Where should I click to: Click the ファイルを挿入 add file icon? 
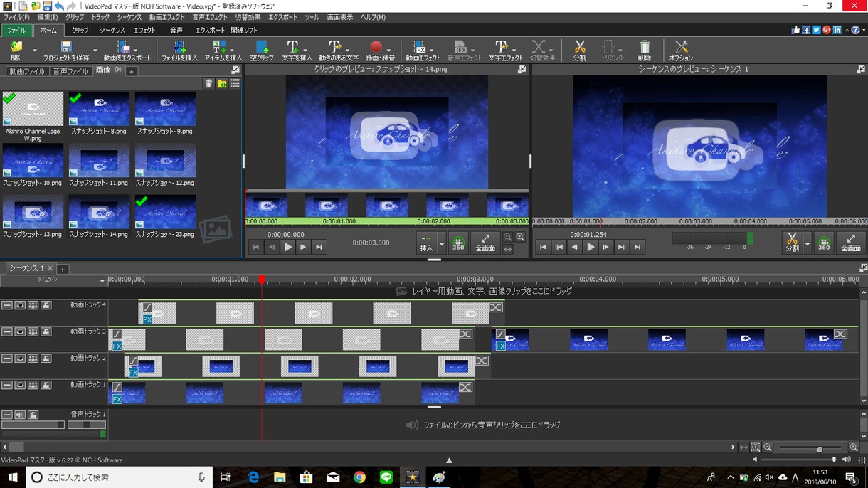coord(179,51)
